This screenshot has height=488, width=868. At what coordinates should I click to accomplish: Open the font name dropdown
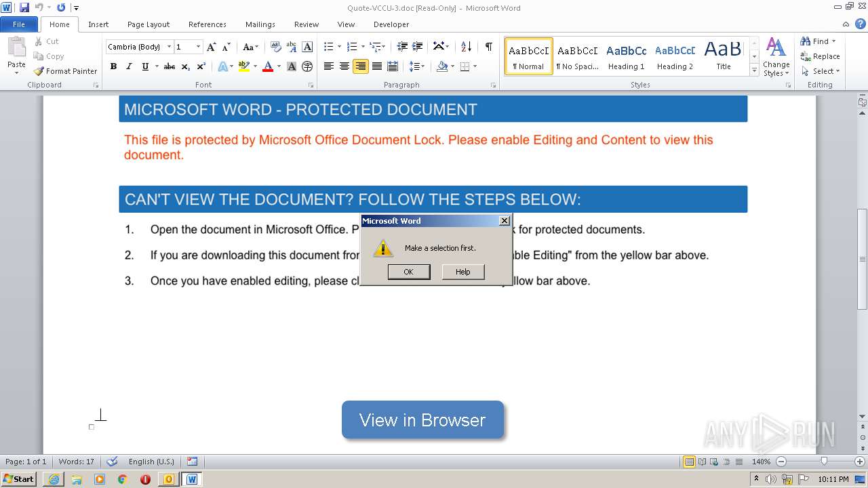(x=170, y=47)
